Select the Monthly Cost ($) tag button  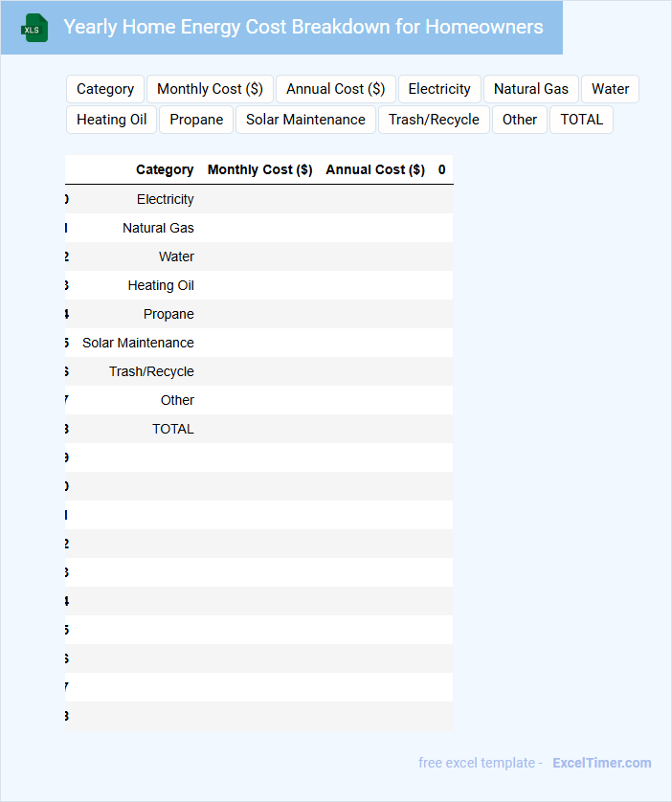click(x=211, y=89)
